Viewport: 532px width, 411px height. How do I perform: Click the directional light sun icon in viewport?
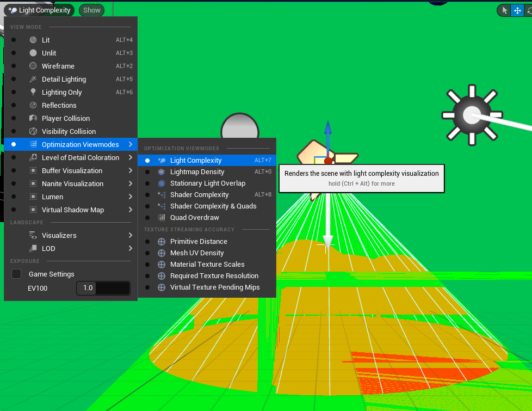point(472,115)
